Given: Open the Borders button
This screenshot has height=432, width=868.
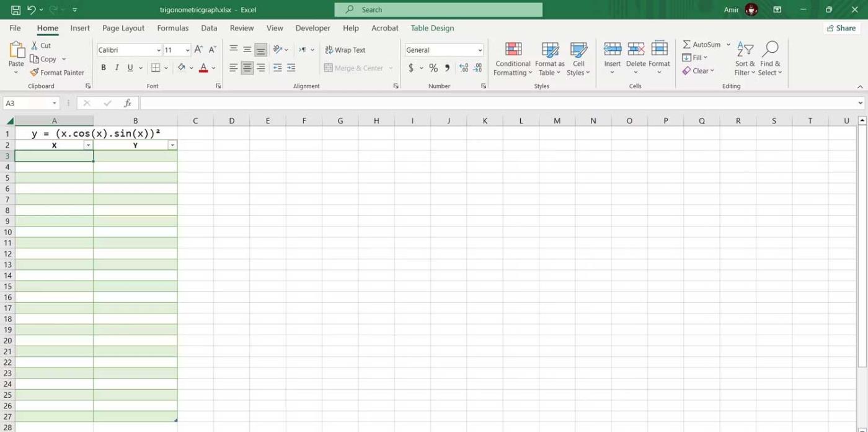Looking at the screenshot, I should point(156,68).
